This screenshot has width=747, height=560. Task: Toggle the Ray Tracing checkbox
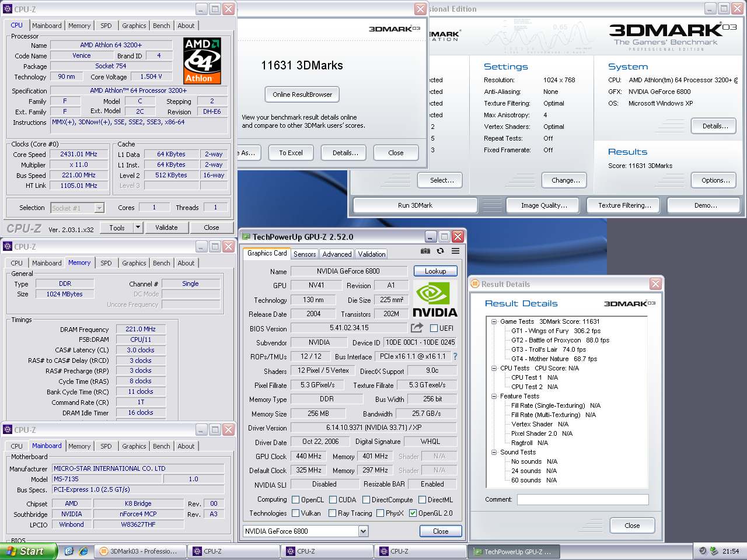(332, 513)
